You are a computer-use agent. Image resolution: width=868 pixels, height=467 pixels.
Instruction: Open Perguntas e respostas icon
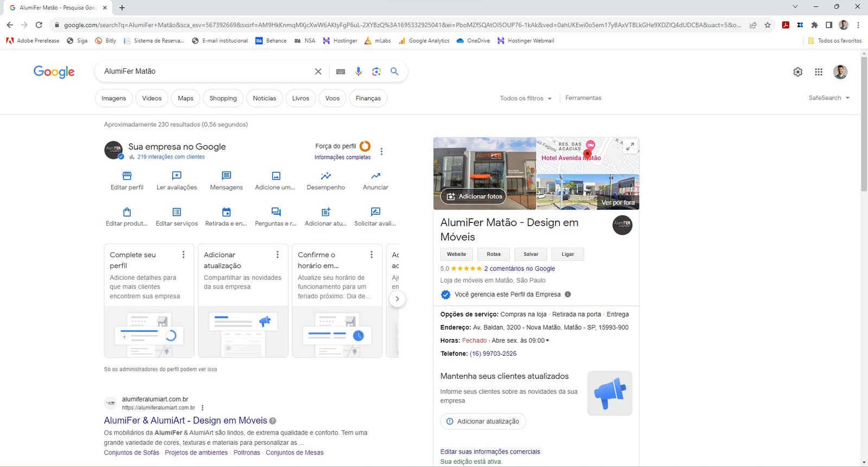coord(276,212)
